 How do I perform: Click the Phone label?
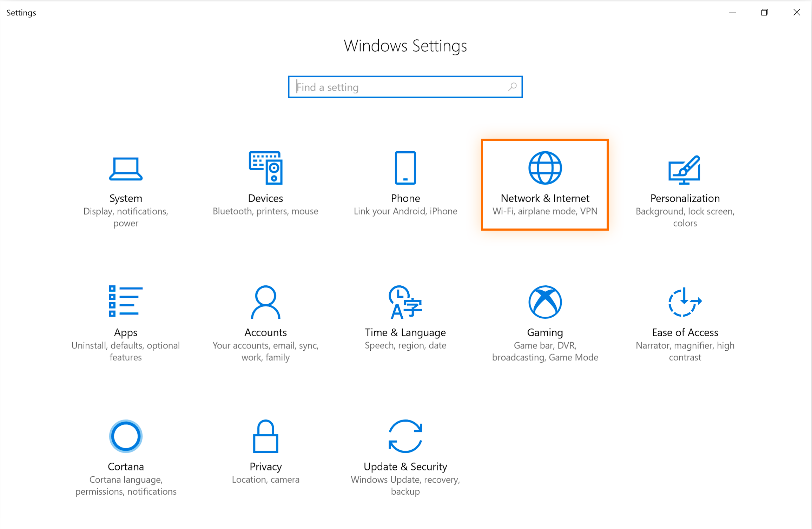[405, 198]
